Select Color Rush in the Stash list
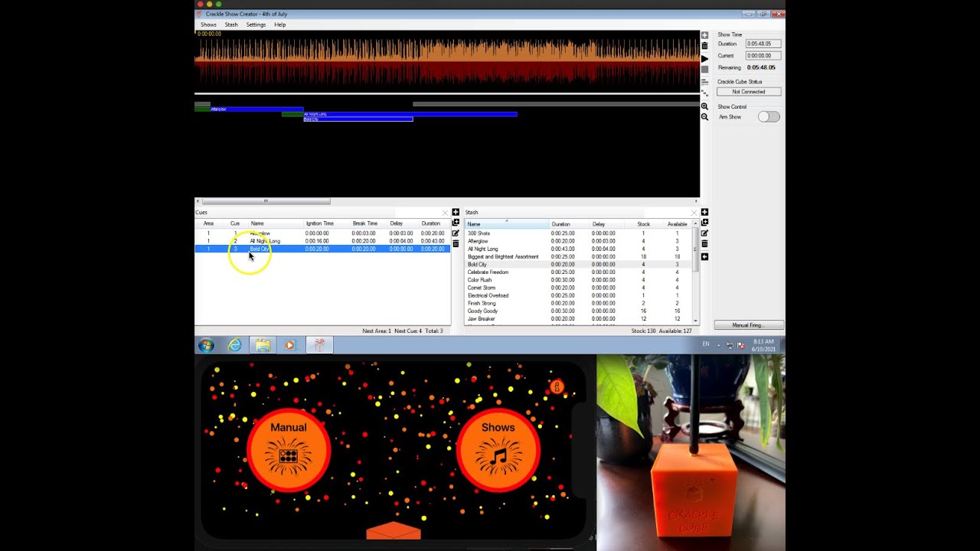This screenshot has width=980, height=551. [578, 280]
